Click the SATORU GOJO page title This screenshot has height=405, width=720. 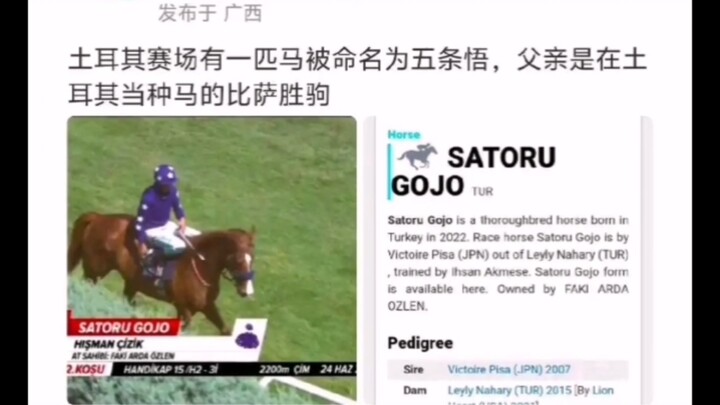[x=473, y=171]
